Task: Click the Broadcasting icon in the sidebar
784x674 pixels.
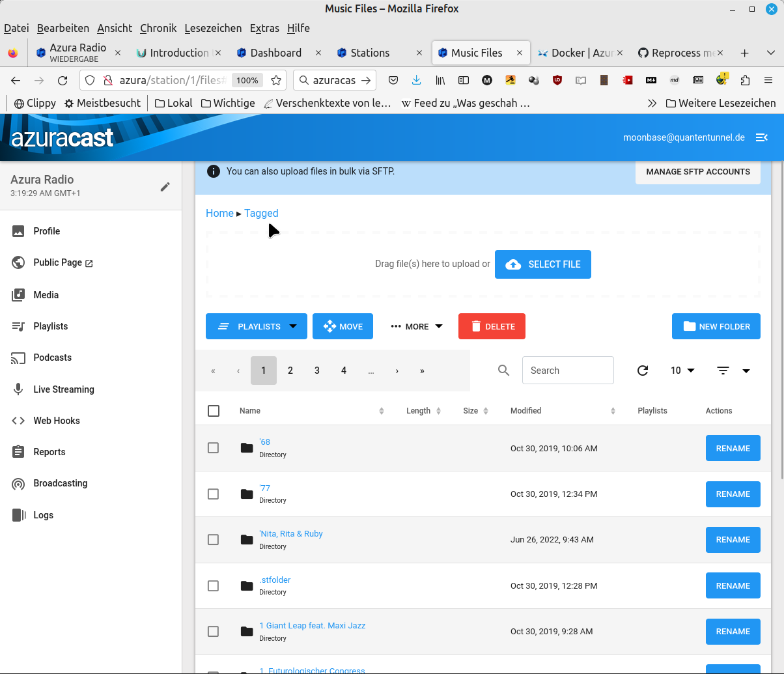Action: click(x=18, y=483)
